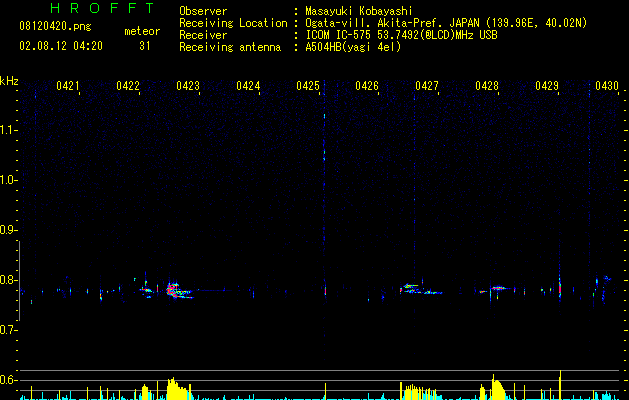Select the filename 08120420.png
The height and width of the screenshot is (400, 629).
coord(55,27)
